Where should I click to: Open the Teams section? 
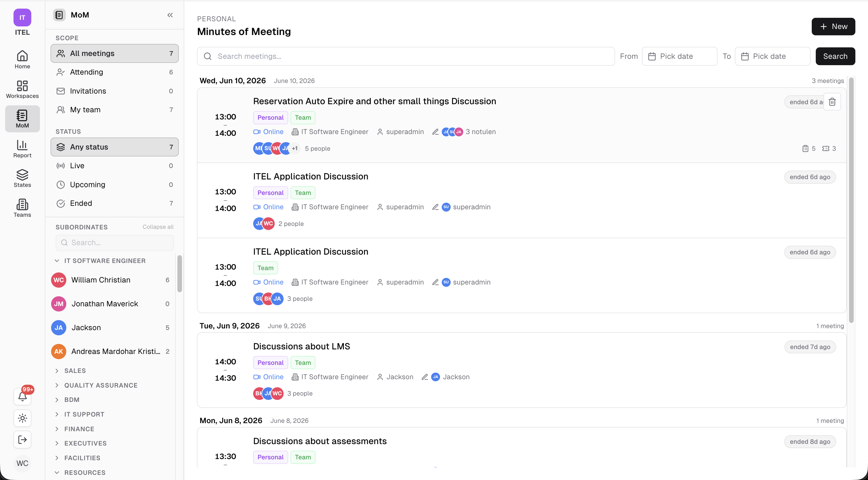pyautogui.click(x=22, y=208)
